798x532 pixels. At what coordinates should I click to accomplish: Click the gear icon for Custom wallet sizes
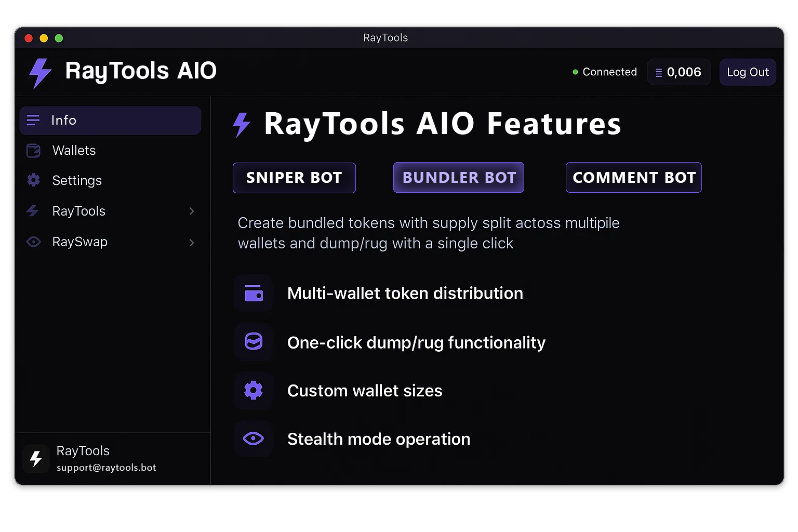point(254,390)
